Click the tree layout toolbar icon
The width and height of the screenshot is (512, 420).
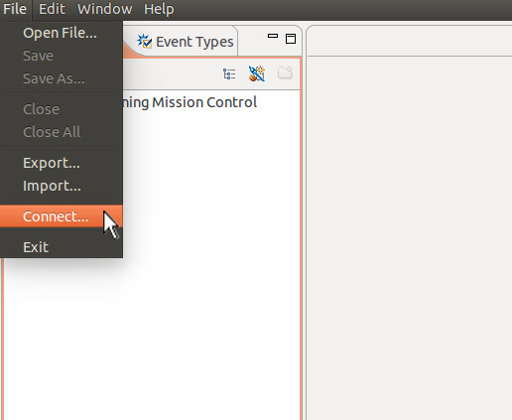click(229, 73)
